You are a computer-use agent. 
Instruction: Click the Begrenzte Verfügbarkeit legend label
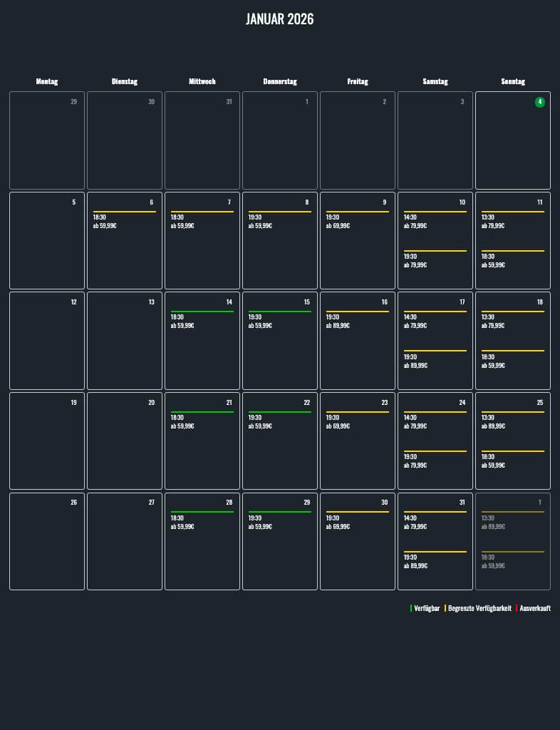(479, 608)
